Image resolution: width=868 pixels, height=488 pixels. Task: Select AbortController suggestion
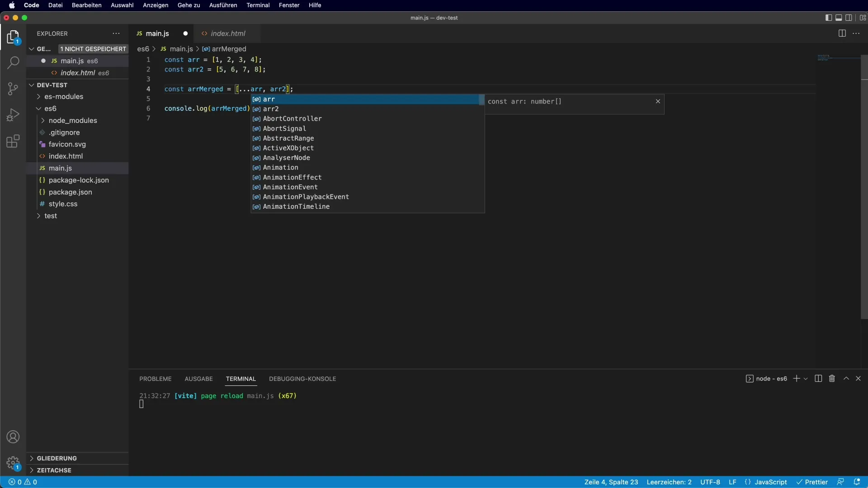coord(367,119)
